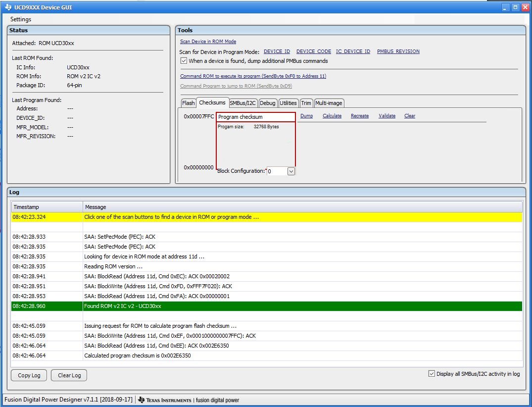532x407 pixels.
Task: Select the green 'Found ROM v2 IC v2' row
Action: [x=267, y=306]
